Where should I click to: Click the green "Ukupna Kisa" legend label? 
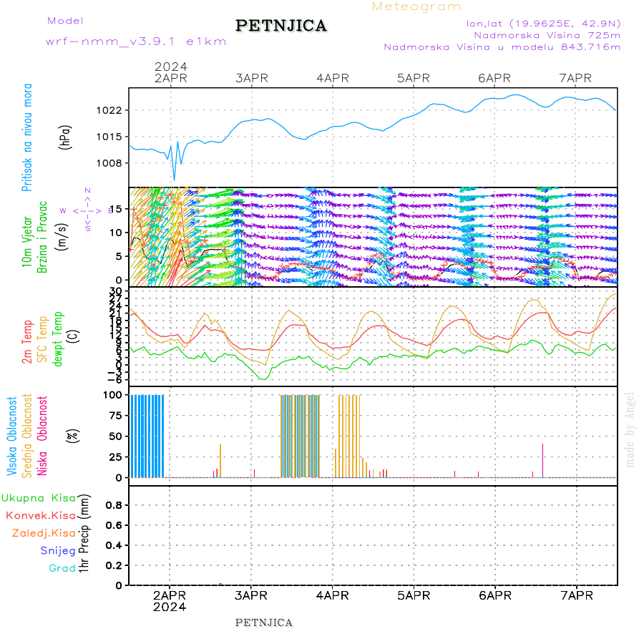point(39,498)
